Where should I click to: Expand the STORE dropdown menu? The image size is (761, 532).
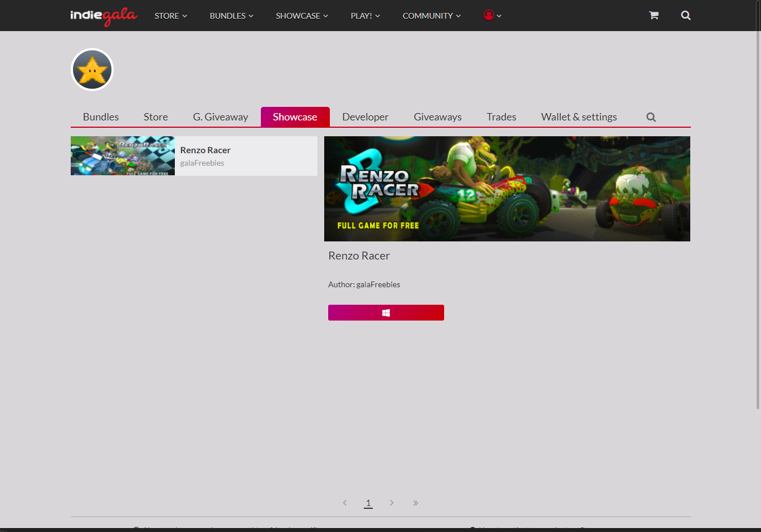[171, 16]
